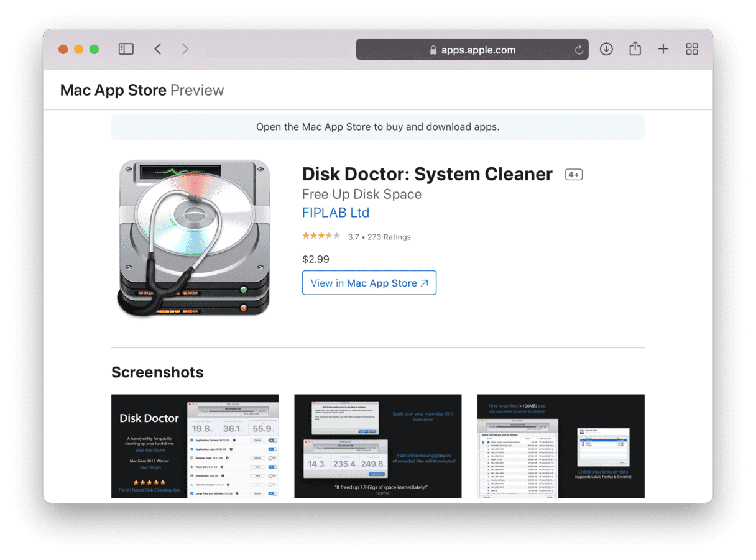Maximize window with green button
This screenshot has width=756, height=560.
[x=94, y=49]
